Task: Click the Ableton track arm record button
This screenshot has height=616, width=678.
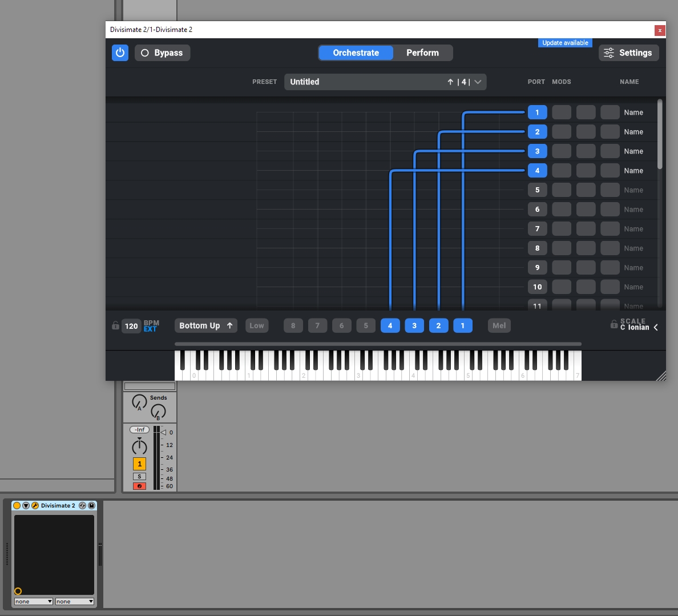Action: [139, 486]
